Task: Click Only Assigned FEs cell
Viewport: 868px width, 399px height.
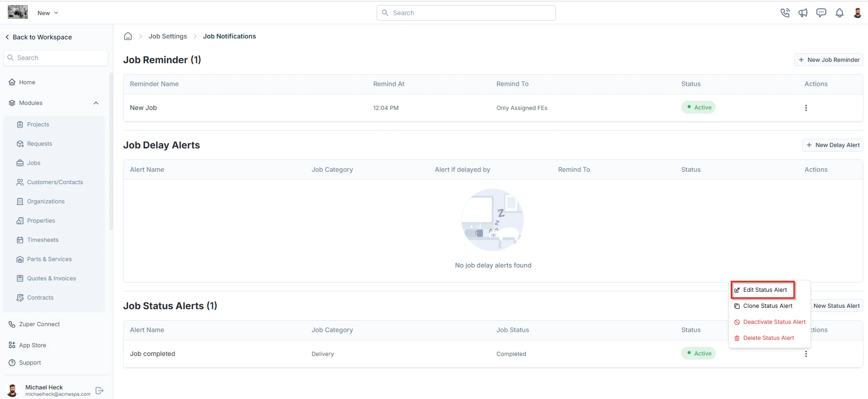Action: tap(522, 108)
